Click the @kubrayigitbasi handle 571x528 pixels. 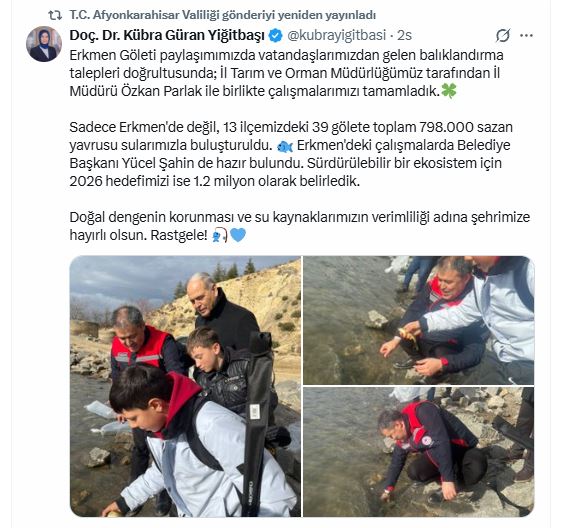336,35
